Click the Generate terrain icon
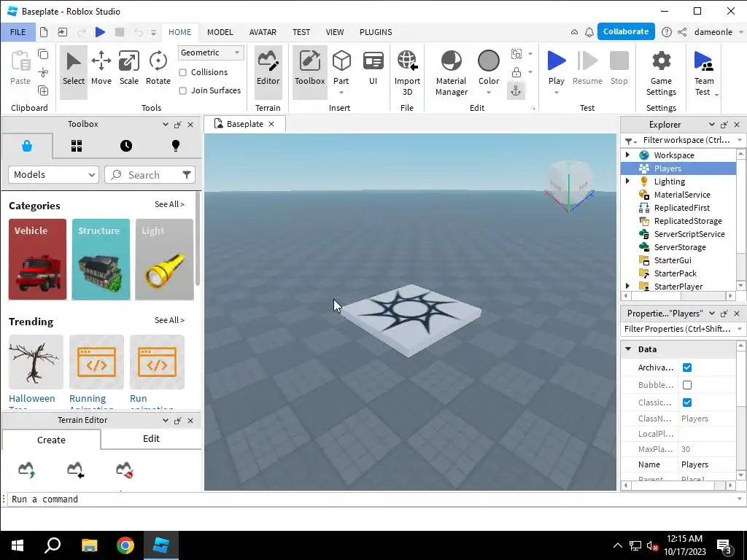Viewport: 747px width, 560px height. tap(27, 470)
